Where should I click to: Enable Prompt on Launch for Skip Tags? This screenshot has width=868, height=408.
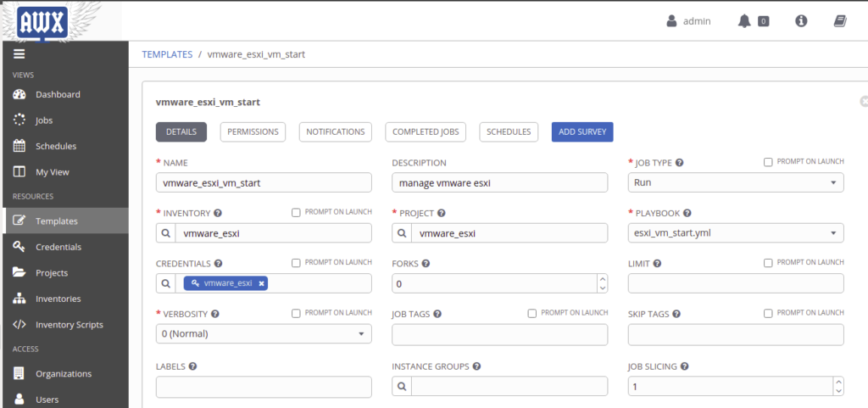pyautogui.click(x=768, y=313)
